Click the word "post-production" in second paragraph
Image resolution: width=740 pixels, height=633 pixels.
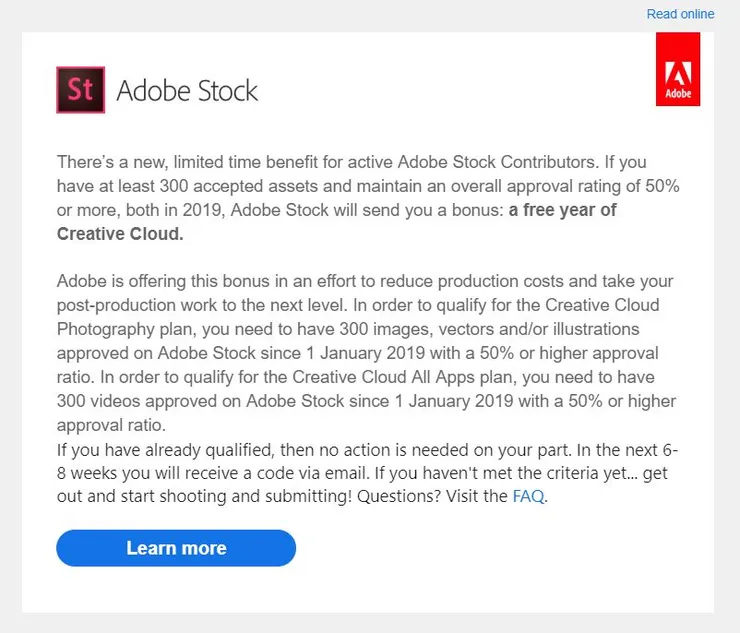pos(115,304)
